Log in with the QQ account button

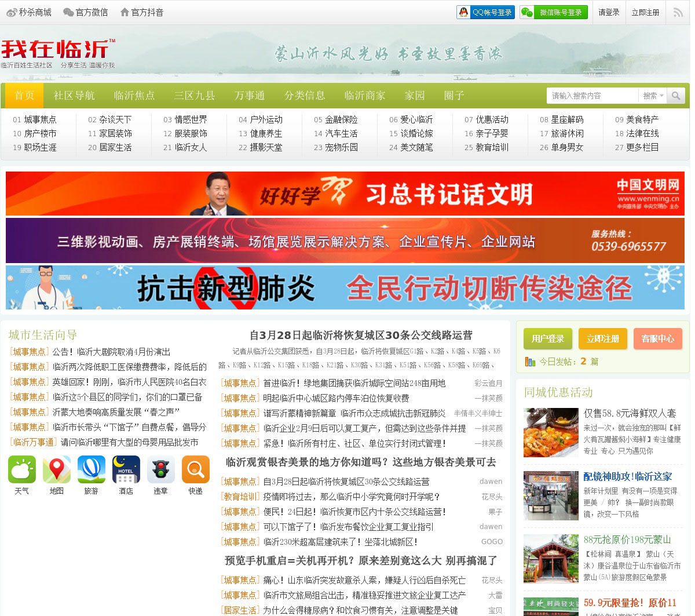[486, 12]
